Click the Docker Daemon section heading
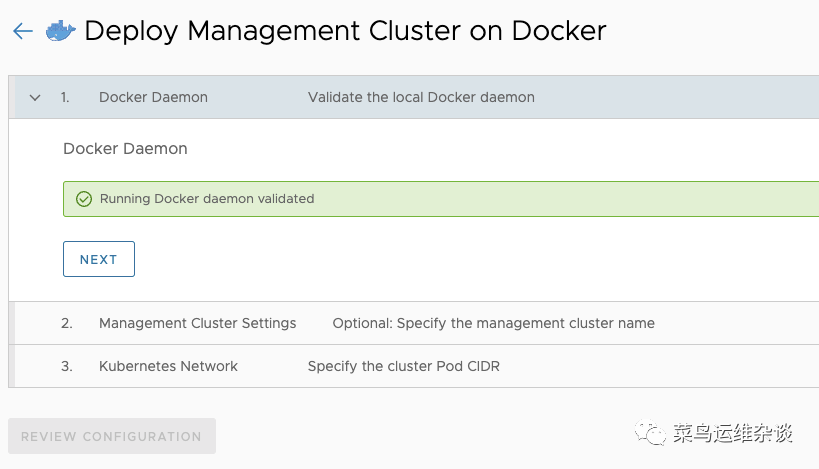The image size is (819, 469). pyautogui.click(x=125, y=148)
